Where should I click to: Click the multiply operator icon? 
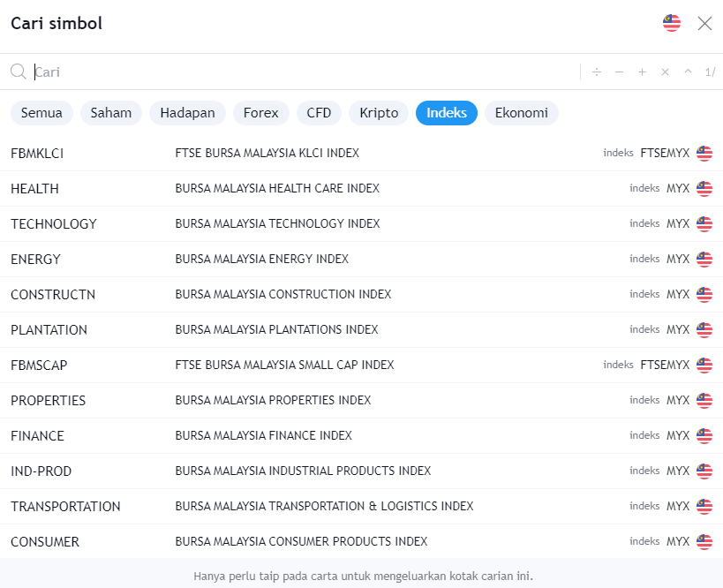tap(665, 72)
